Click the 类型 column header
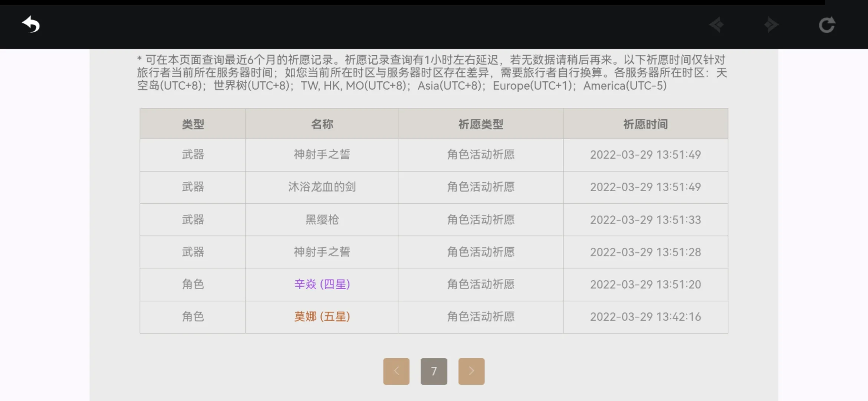This screenshot has height=401, width=868. tap(193, 124)
